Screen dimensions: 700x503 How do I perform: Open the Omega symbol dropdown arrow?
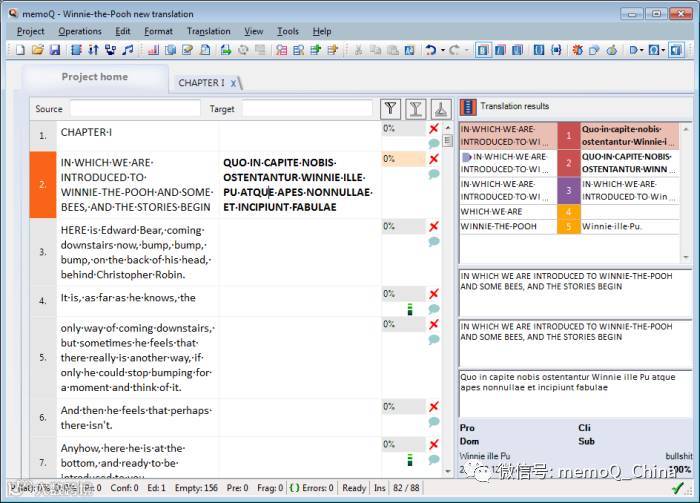pyautogui.click(x=663, y=50)
